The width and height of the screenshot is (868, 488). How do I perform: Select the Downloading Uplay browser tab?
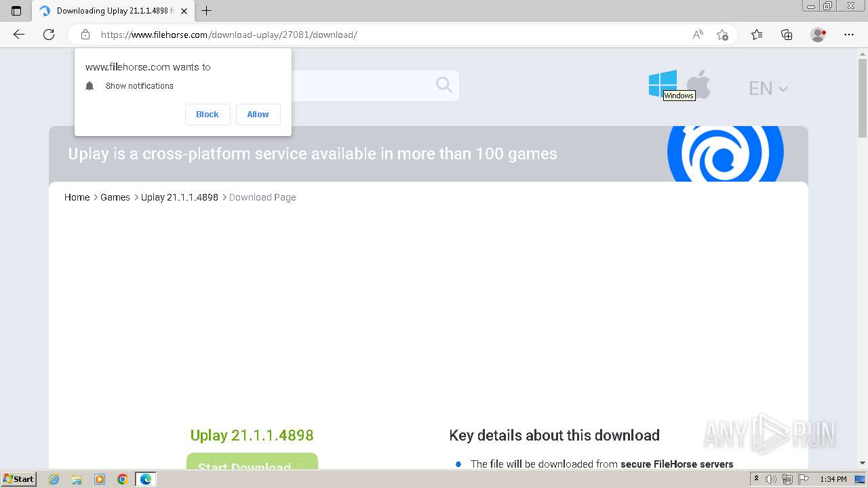click(113, 11)
